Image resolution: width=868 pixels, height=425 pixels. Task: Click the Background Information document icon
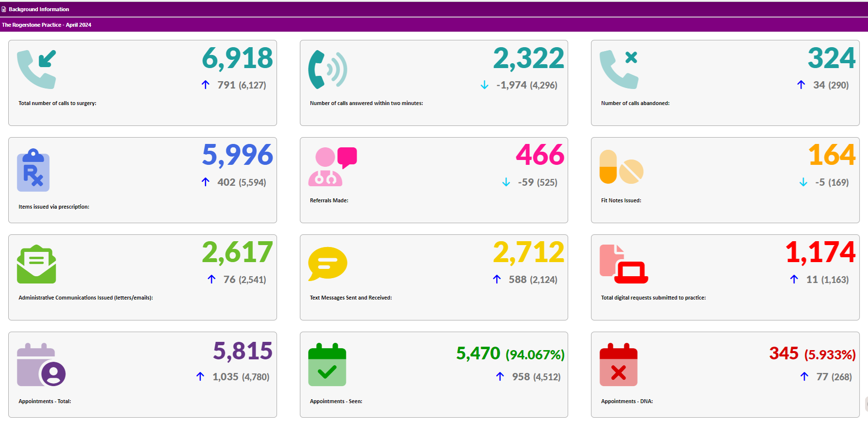pos(4,9)
